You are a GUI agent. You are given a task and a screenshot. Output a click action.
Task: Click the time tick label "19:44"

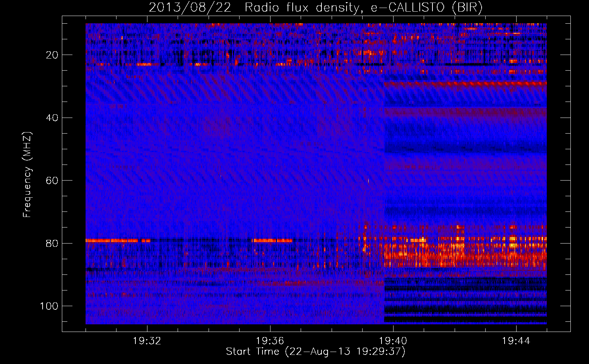516,341
